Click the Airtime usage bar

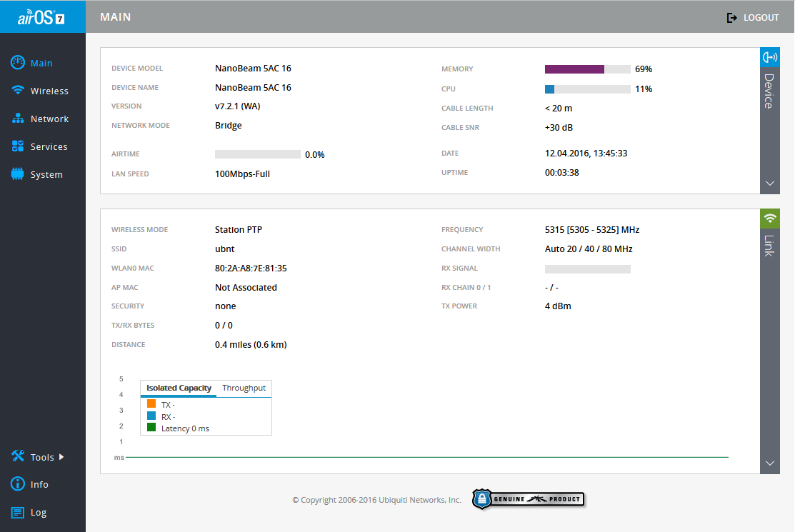258,154
